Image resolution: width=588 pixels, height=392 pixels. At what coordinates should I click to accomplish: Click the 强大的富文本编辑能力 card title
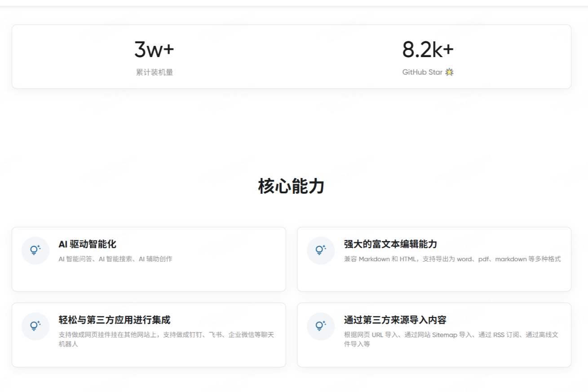pos(390,244)
